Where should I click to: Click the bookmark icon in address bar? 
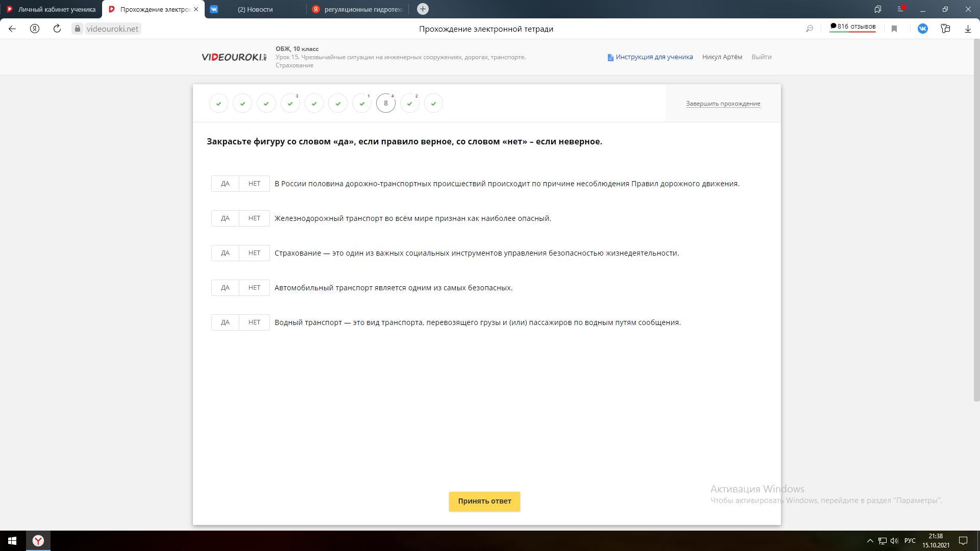[x=894, y=29]
